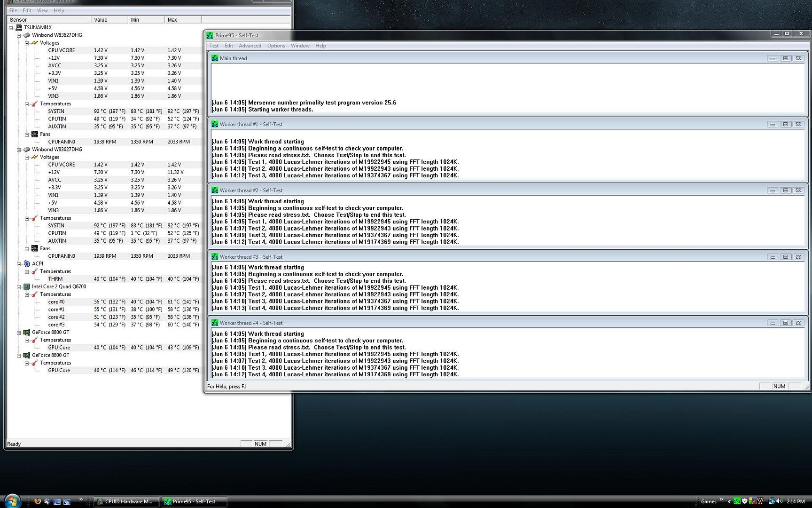Image resolution: width=812 pixels, height=508 pixels.
Task: Click the 'Ready' status text in Hardware Monitor
Action: [x=14, y=444]
